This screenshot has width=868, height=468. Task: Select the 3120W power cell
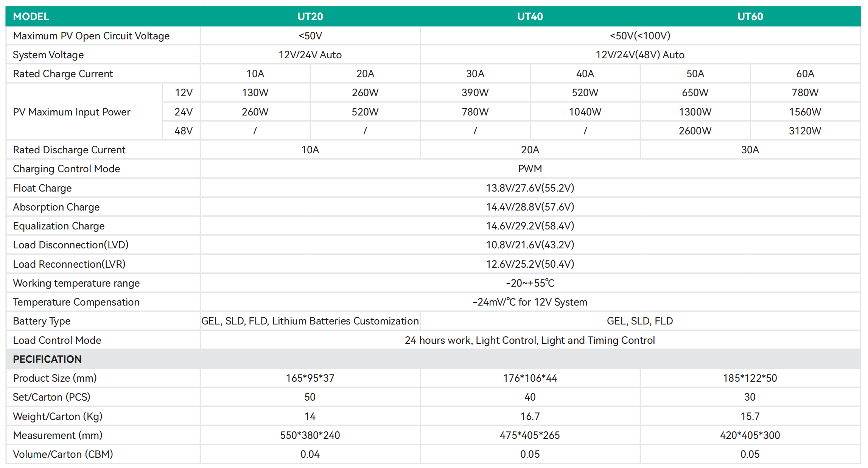(805, 131)
